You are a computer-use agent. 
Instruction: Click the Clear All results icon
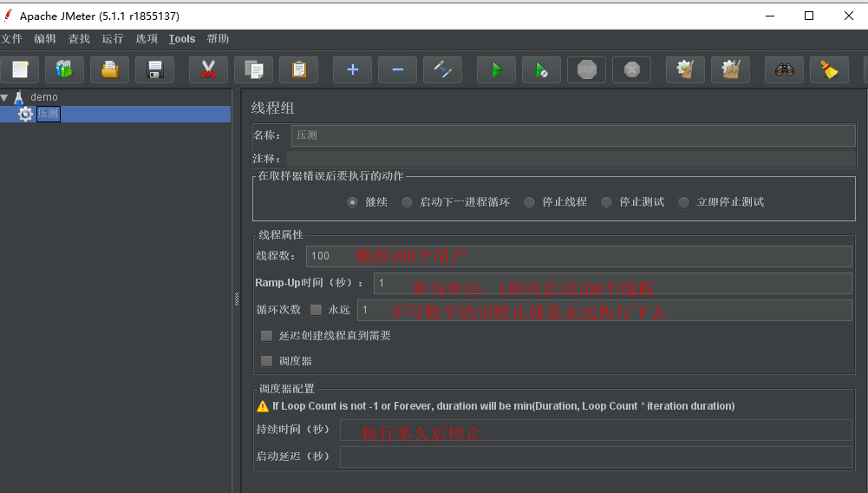point(730,69)
